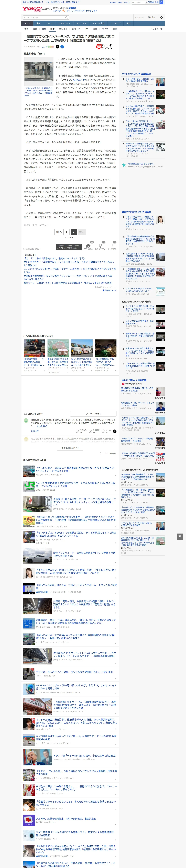Dismiss the 'もったいない' railway article
This screenshot has width=186, height=868.
116,476
